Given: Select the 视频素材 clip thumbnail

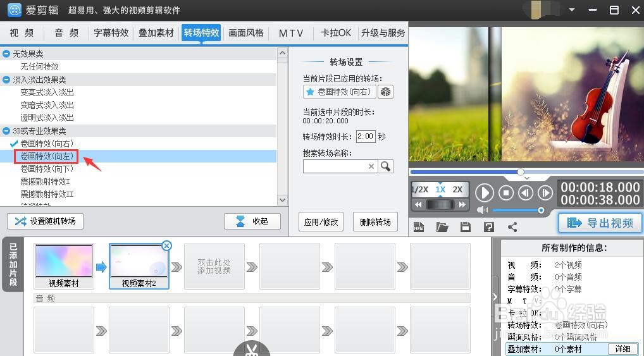Looking at the screenshot, I should point(64,266).
